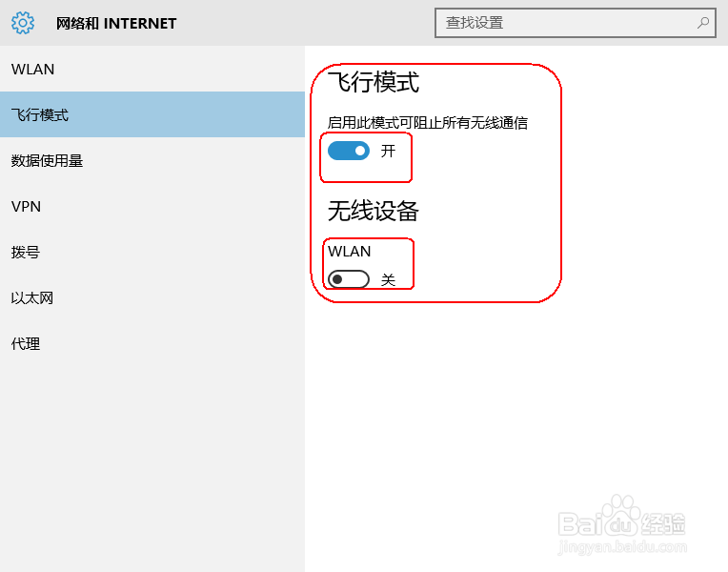Screen dimensions: 728x572
Task: Click the settings gear icon
Action: pos(23,23)
